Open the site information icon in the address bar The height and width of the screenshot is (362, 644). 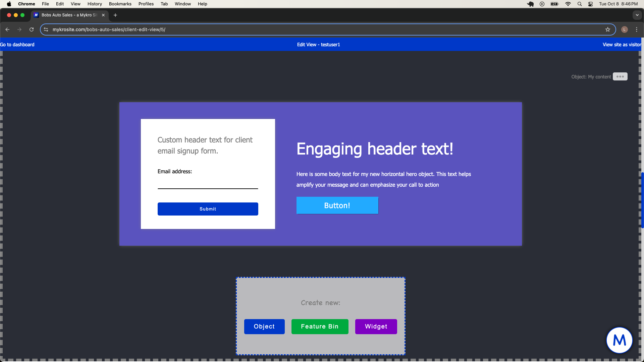coord(46,29)
